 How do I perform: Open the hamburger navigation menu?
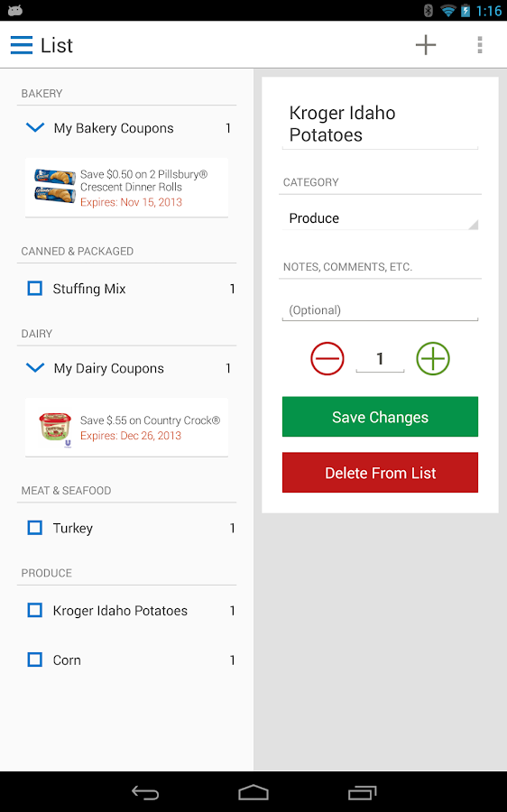(x=22, y=45)
